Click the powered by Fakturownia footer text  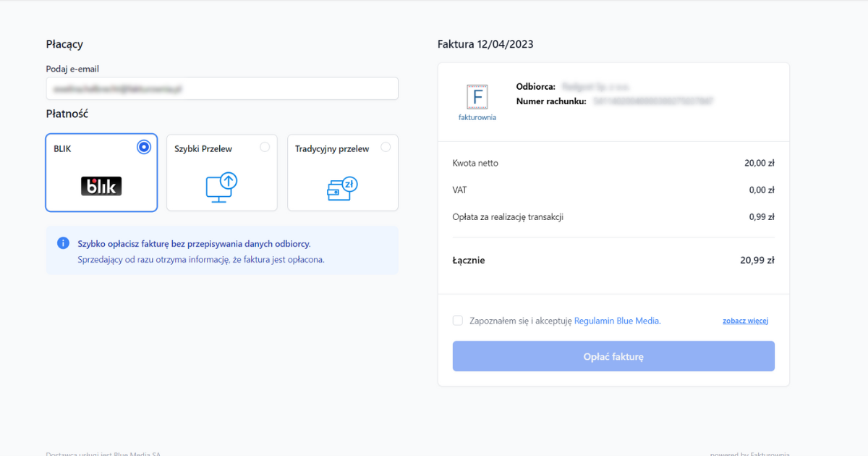749,453
